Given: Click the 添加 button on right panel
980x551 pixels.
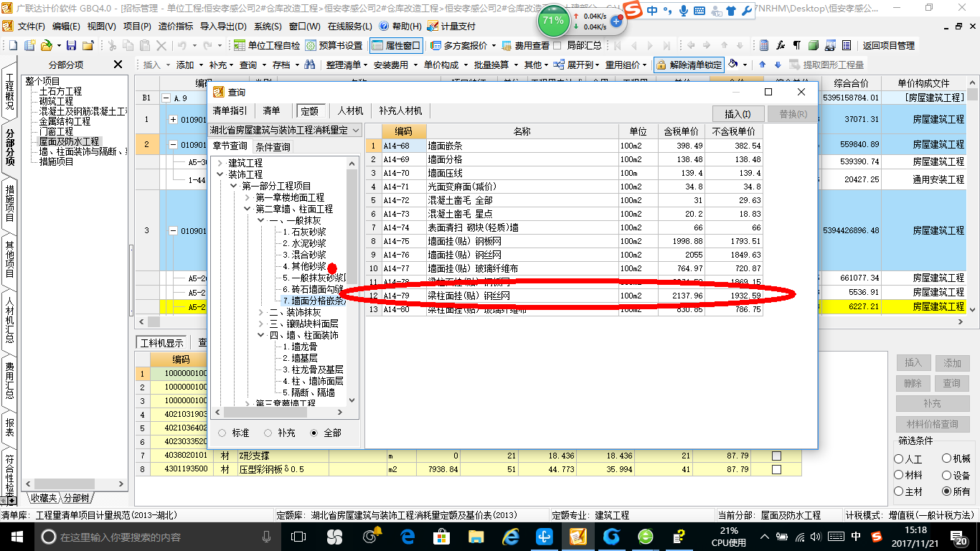Looking at the screenshot, I should click(951, 363).
